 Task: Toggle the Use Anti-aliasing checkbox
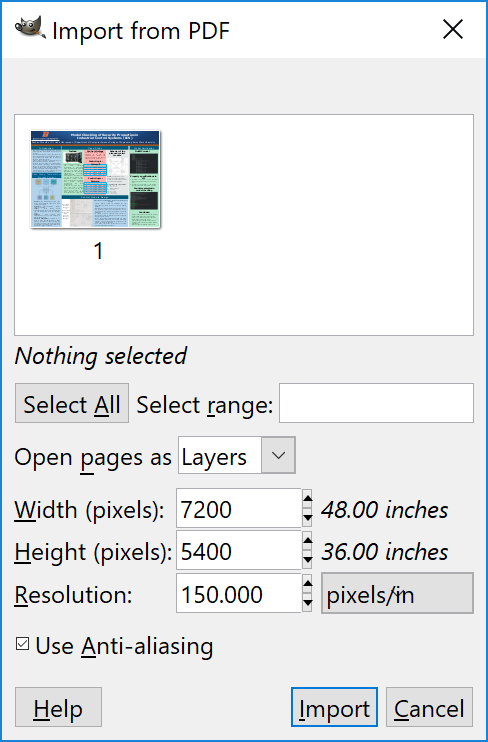coord(22,644)
